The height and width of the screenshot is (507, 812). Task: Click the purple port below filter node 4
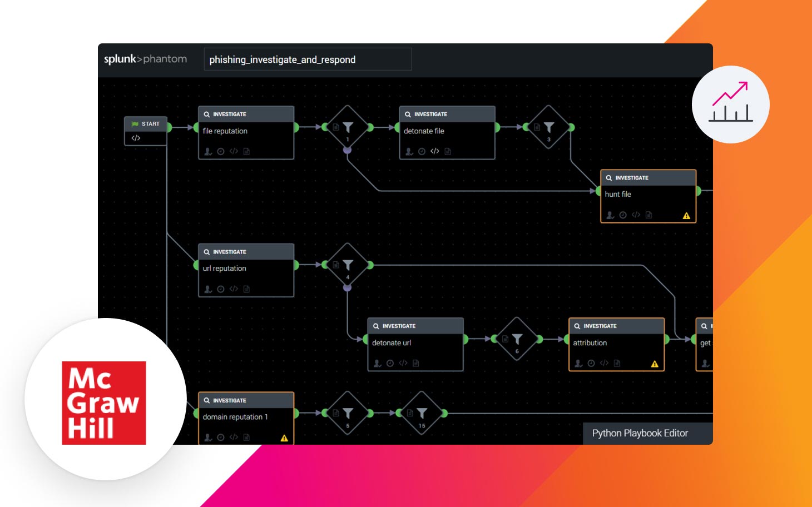pos(348,287)
